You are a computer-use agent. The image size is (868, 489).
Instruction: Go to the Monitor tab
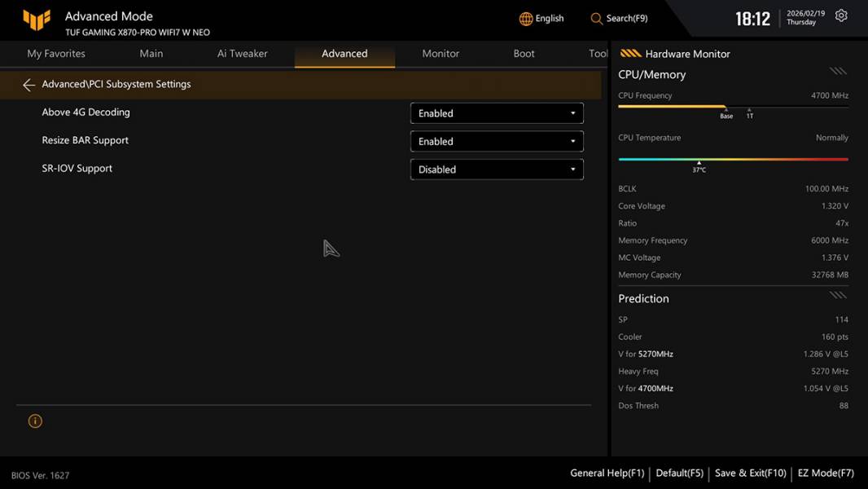tap(441, 54)
